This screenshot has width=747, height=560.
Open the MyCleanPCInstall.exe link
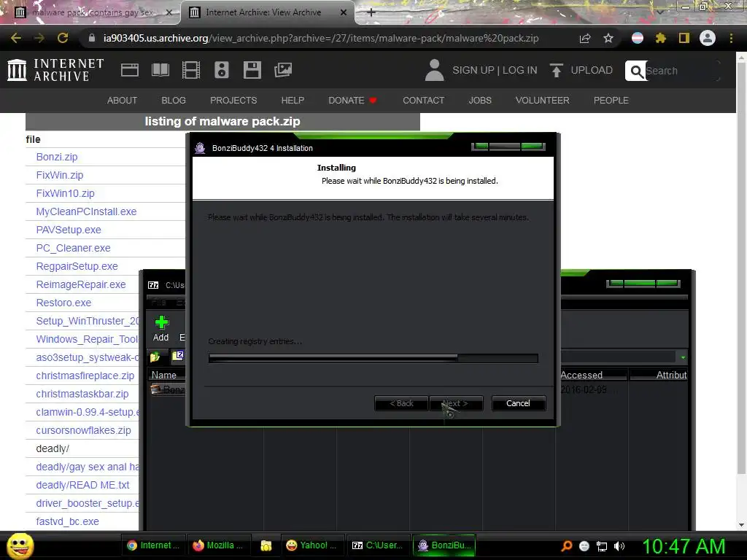point(86,211)
